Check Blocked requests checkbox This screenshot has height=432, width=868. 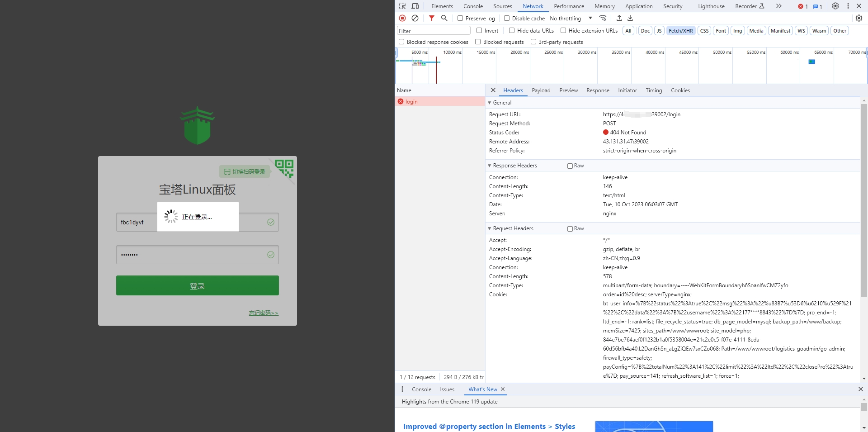[x=478, y=42]
